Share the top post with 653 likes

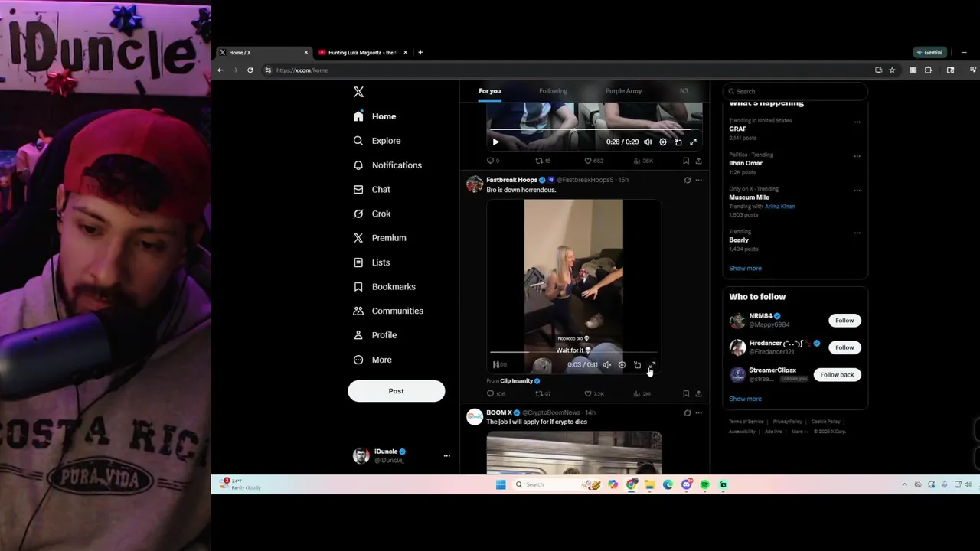pyautogui.click(x=698, y=161)
